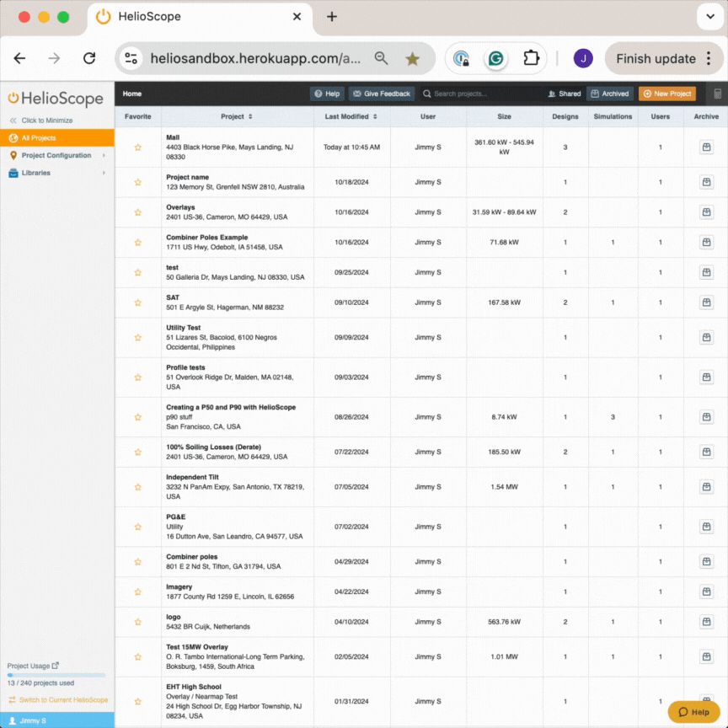This screenshot has height=728, width=728.
Task: Open the calculator icon in top bar
Action: click(x=717, y=94)
